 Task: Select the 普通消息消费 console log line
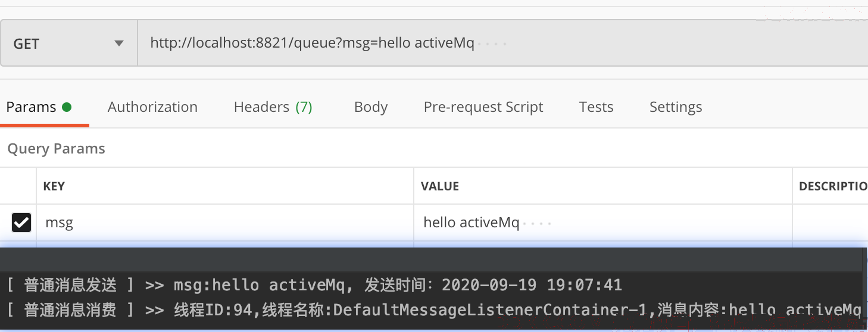coord(433,309)
